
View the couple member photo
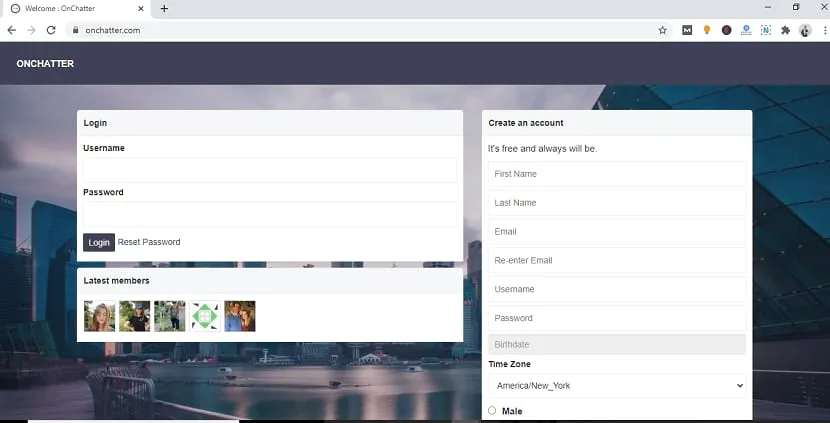[x=240, y=316]
